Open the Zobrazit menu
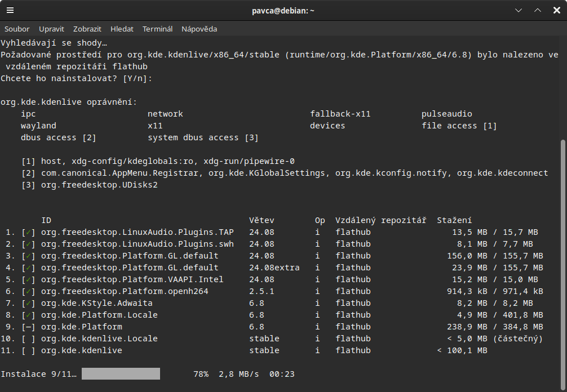The height and width of the screenshot is (392, 567). (87, 29)
